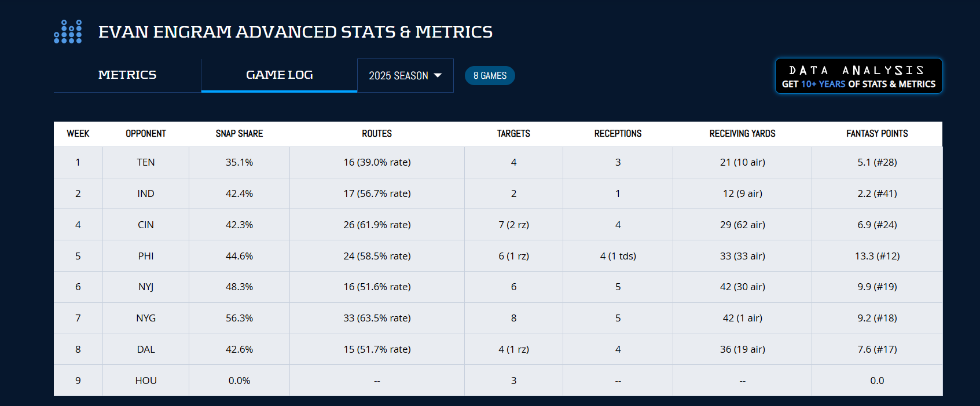Click the Receiving Yards column header

(742, 134)
